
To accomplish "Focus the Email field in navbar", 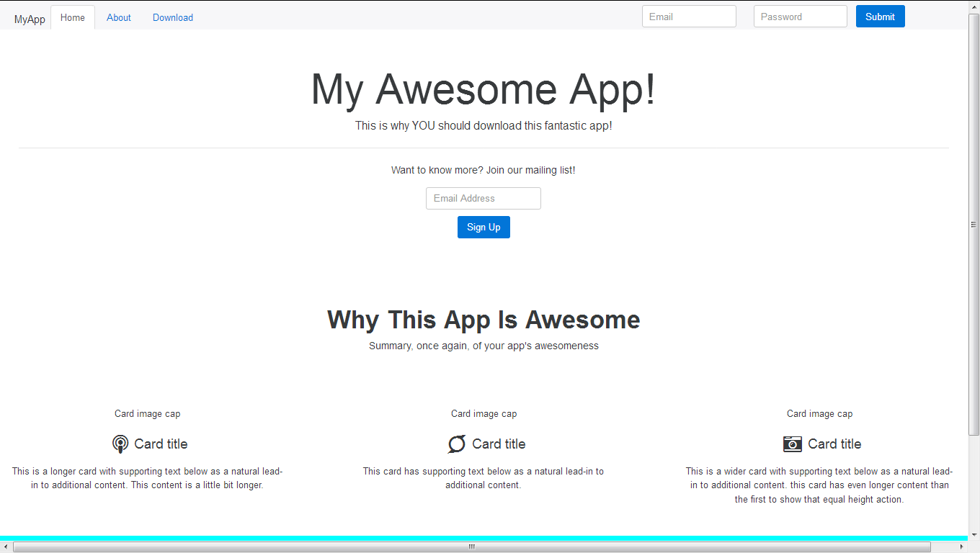I will click(689, 17).
